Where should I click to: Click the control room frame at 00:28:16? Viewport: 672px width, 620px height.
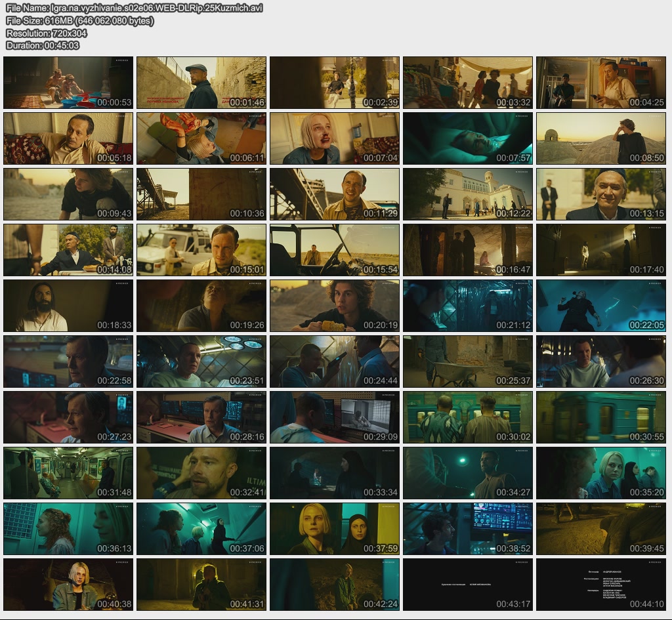tap(201, 417)
